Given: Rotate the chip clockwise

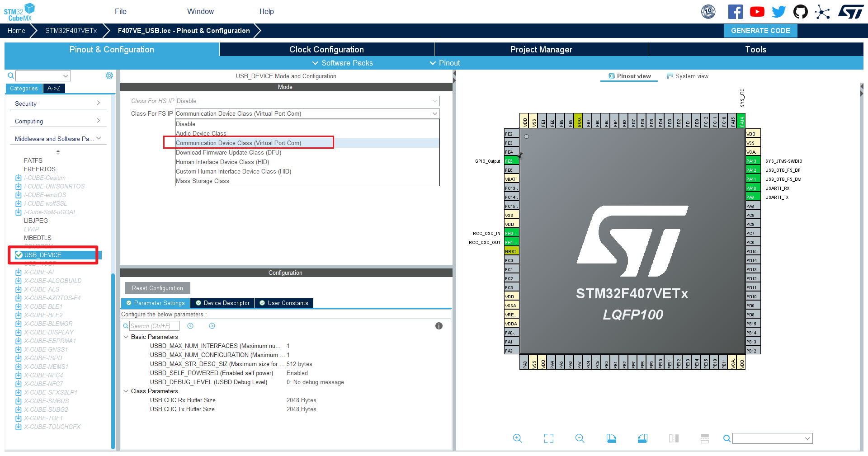Looking at the screenshot, I should click(611, 438).
